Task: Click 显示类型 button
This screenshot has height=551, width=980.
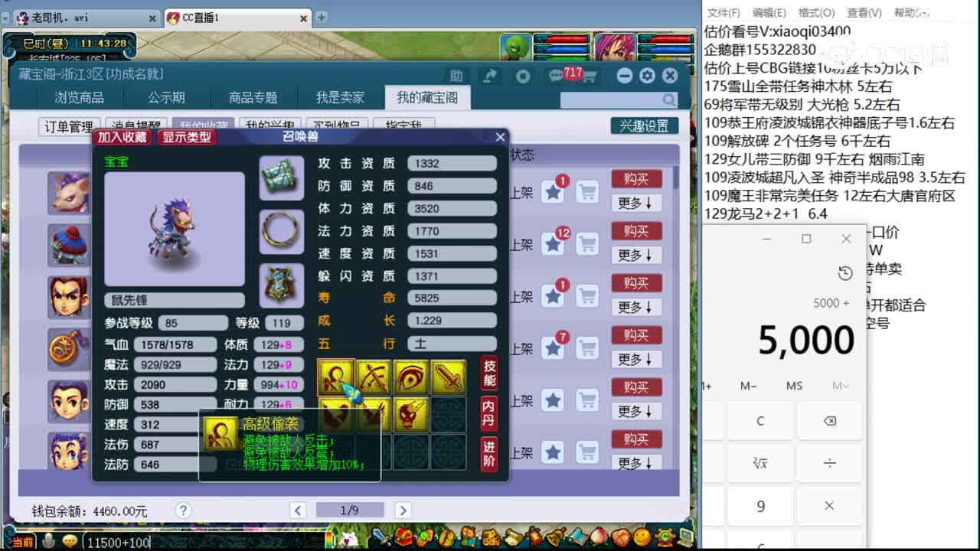Action: [x=187, y=137]
